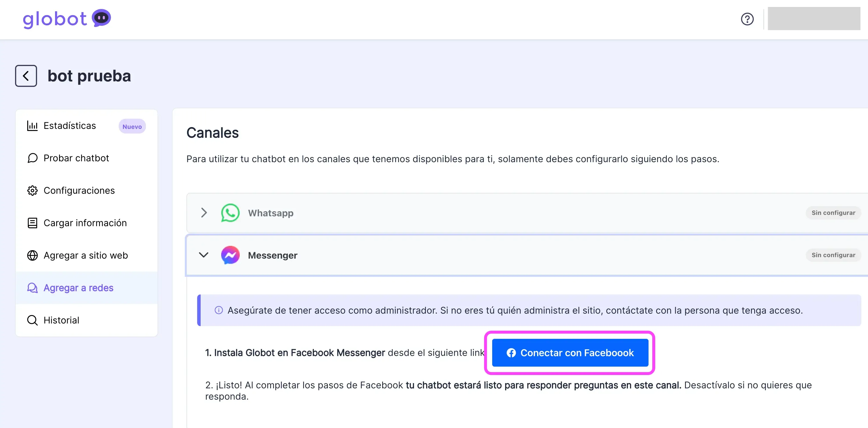Click the back arrow beside bot prueba
The height and width of the screenshot is (428, 868).
coord(26,76)
